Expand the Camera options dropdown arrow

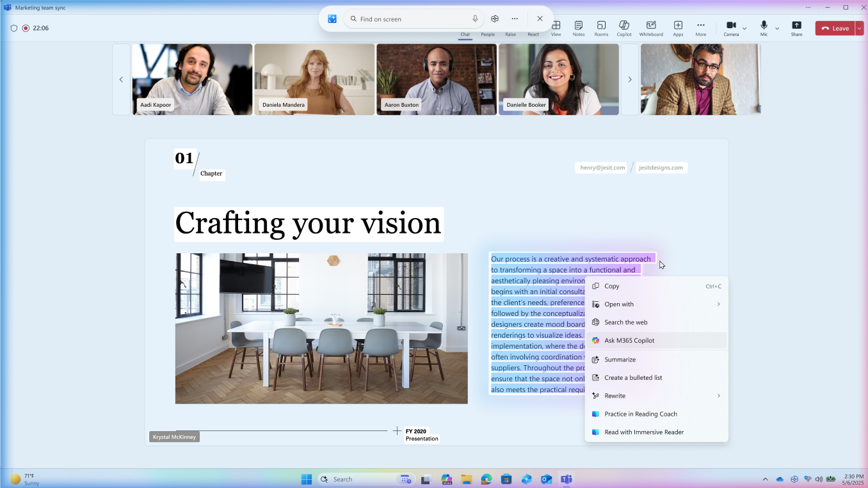tap(744, 29)
